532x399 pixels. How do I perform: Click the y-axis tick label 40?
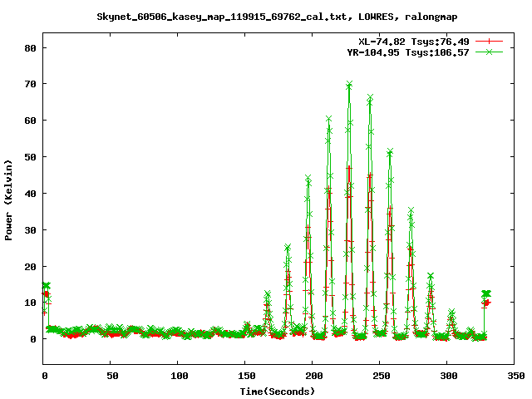pos(31,194)
